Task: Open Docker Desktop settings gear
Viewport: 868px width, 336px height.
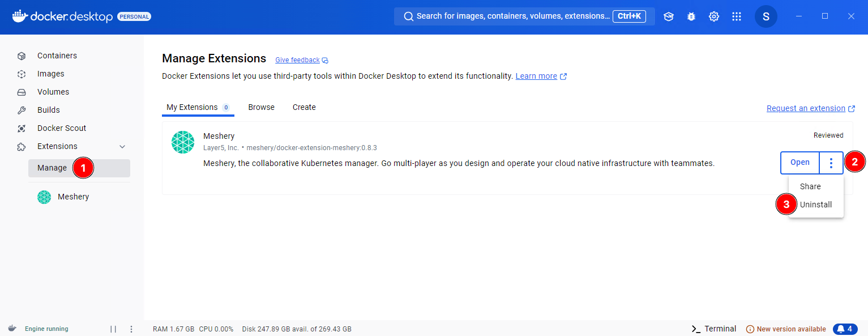Action: [713, 16]
